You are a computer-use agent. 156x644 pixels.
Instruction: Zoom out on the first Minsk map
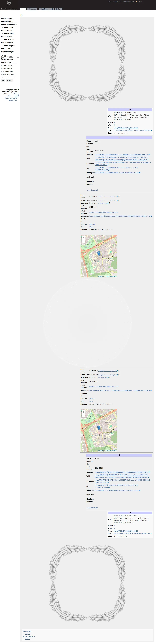pos(83,241)
